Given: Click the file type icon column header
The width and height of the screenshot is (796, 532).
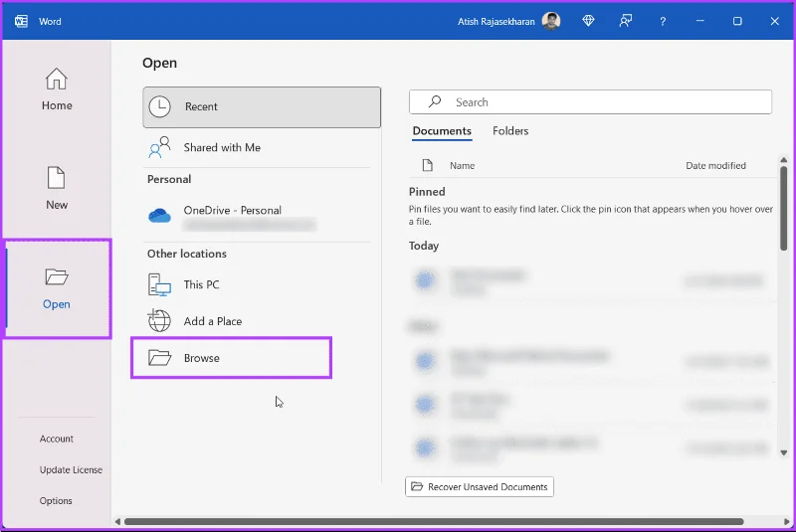Looking at the screenshot, I should tap(428, 165).
